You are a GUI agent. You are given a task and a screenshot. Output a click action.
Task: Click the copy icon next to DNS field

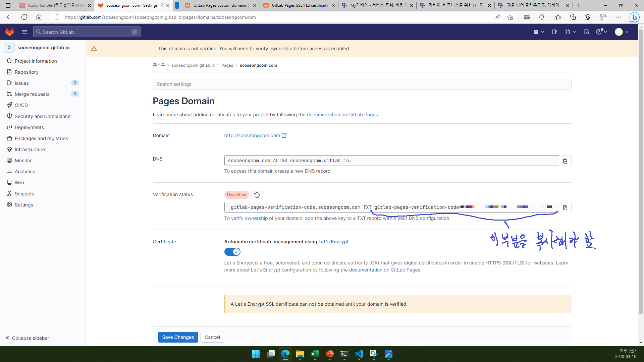[565, 161]
